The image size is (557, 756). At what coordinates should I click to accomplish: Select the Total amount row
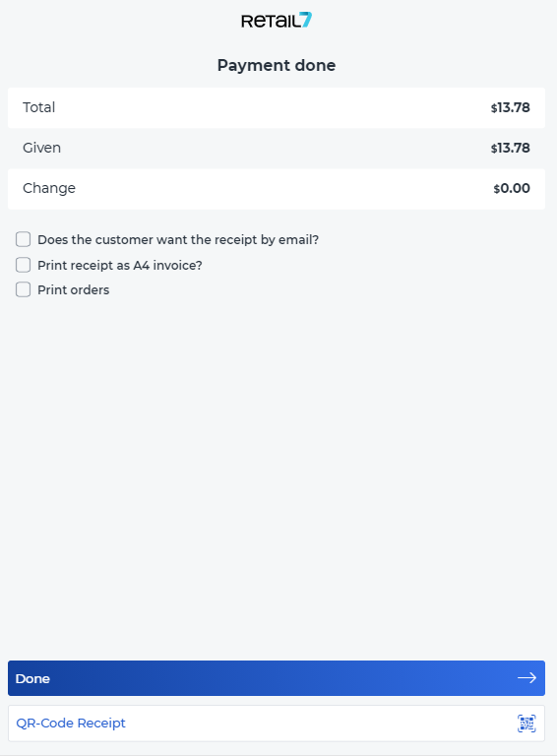(x=277, y=107)
